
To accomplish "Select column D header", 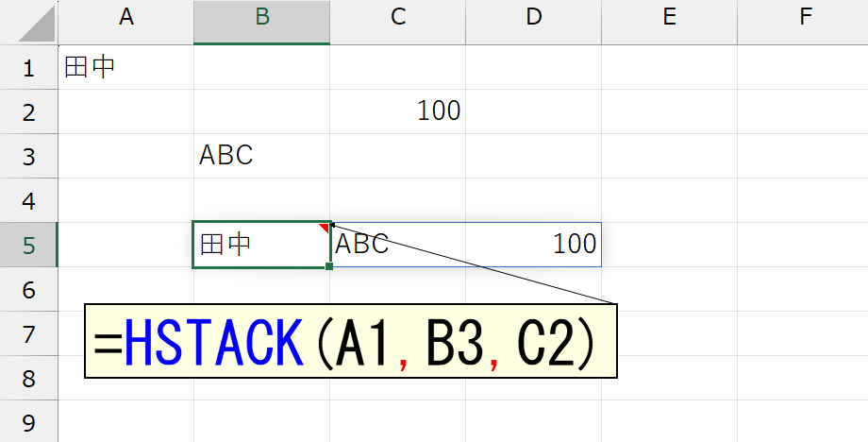I will point(534,22).
